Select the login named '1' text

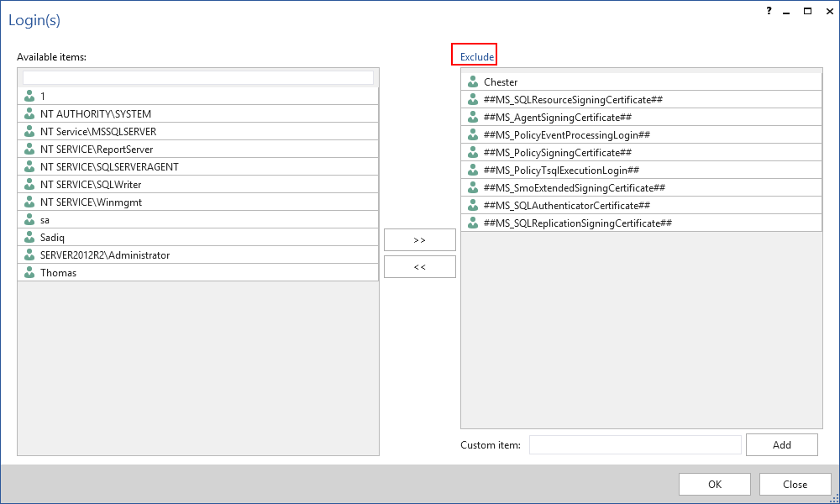point(43,97)
